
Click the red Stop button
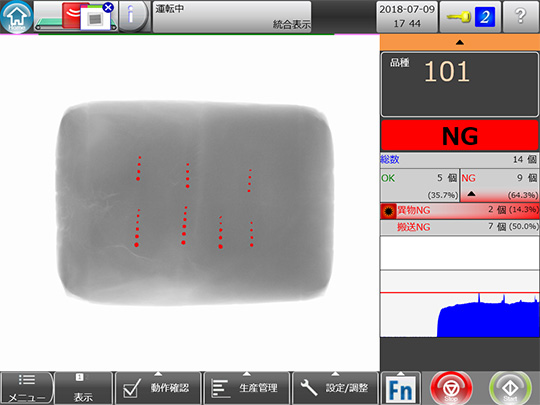(x=451, y=388)
